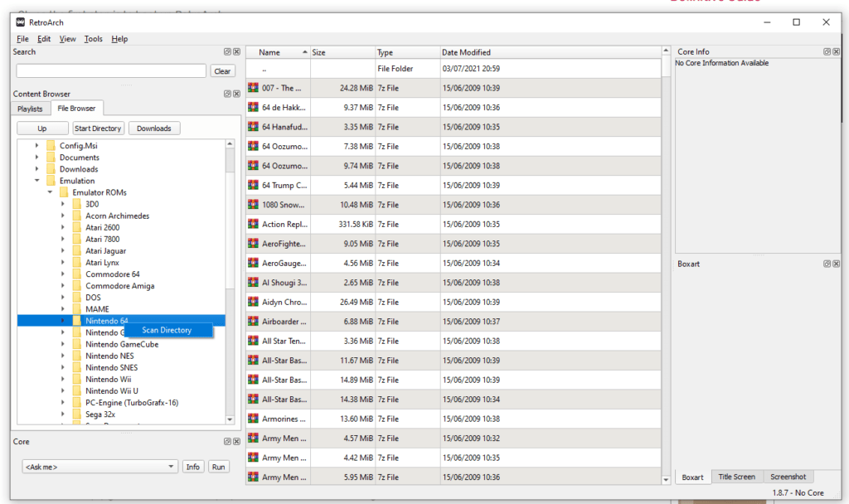This screenshot has height=504, width=849.
Task: Show core Info
Action: point(192,467)
